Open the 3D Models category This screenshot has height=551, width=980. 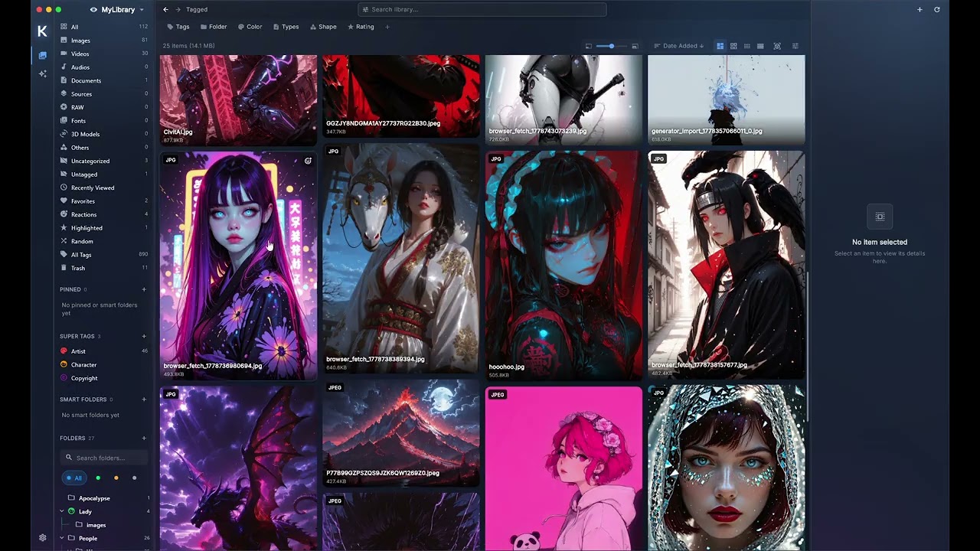coord(104,134)
